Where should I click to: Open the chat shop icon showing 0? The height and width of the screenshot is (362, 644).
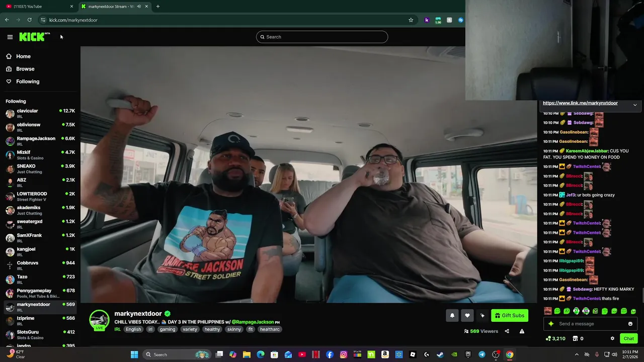(x=578, y=338)
